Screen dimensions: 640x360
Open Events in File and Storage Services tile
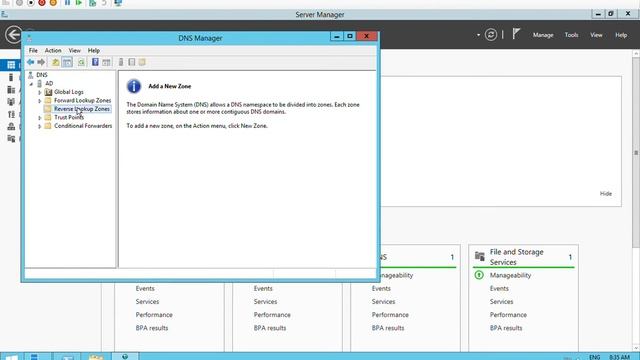tap(499, 288)
